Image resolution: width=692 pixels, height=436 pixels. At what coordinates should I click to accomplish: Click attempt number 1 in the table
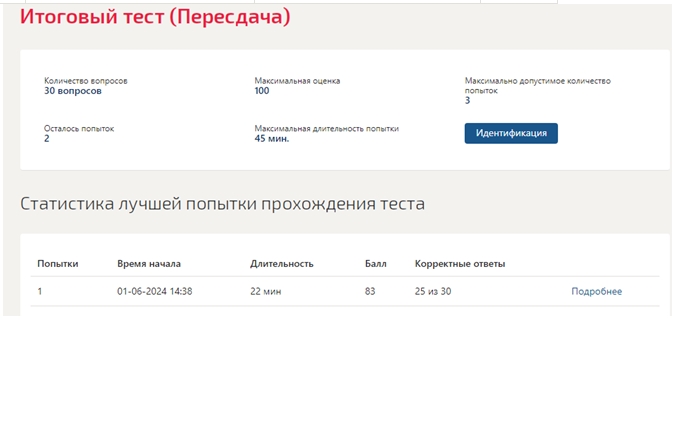click(x=40, y=291)
